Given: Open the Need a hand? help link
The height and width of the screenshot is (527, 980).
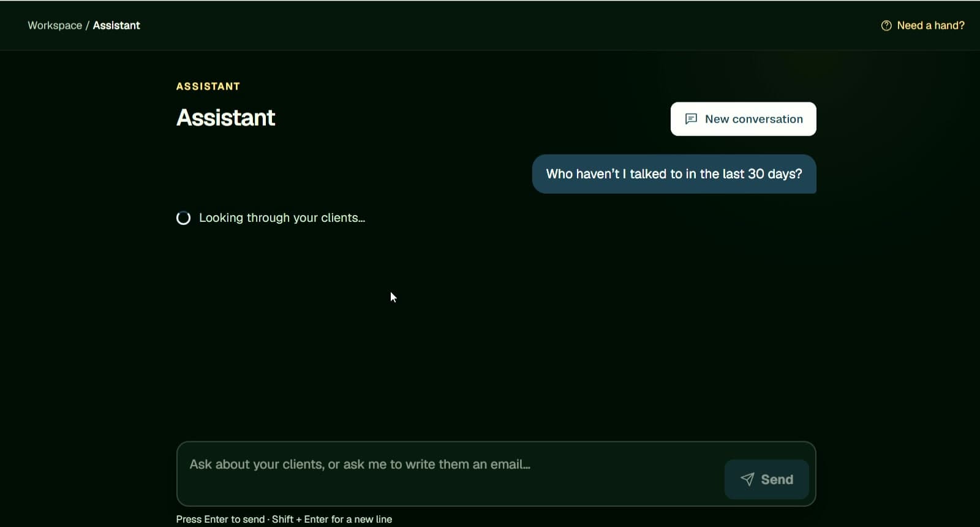Looking at the screenshot, I should click(x=922, y=26).
